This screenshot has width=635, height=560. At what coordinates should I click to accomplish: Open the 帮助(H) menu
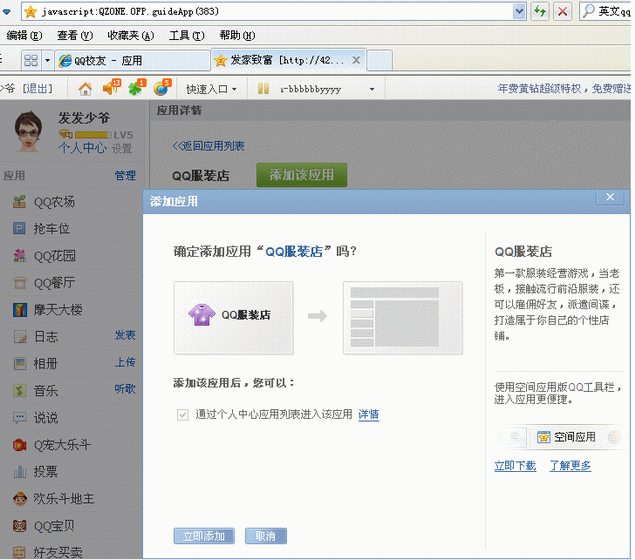237,36
